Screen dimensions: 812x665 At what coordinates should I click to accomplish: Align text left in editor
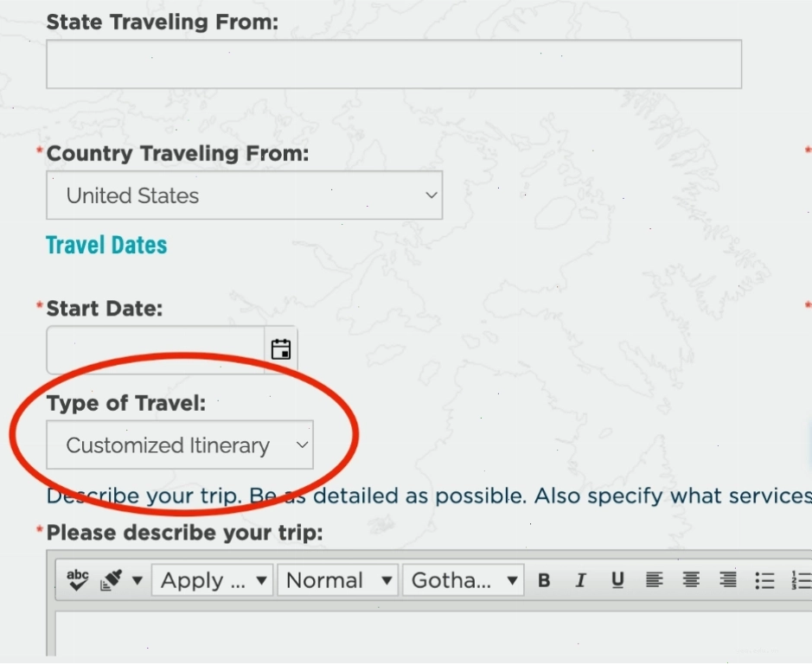click(x=654, y=580)
